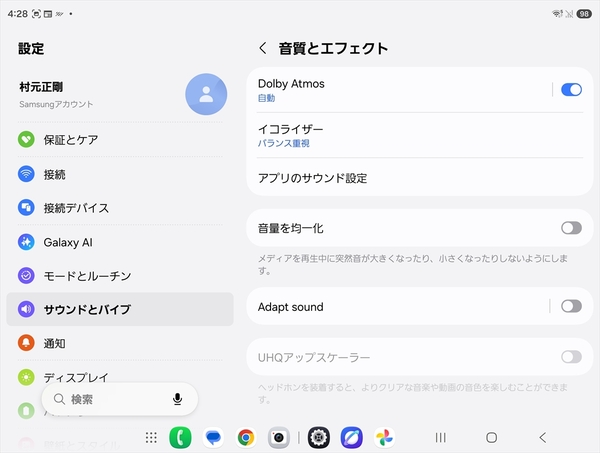Launch the Messages app from the taskbar
600x453 pixels.
(x=213, y=437)
